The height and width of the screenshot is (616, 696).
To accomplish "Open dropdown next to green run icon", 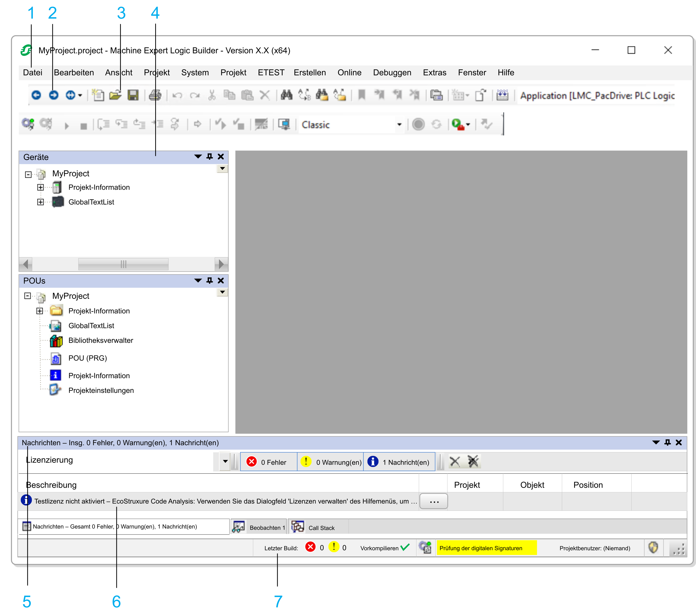I will [x=468, y=125].
